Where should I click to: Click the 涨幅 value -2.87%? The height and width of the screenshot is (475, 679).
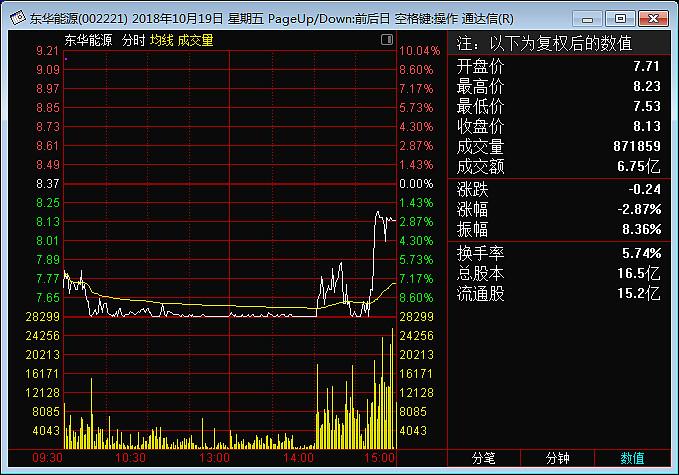pos(639,210)
